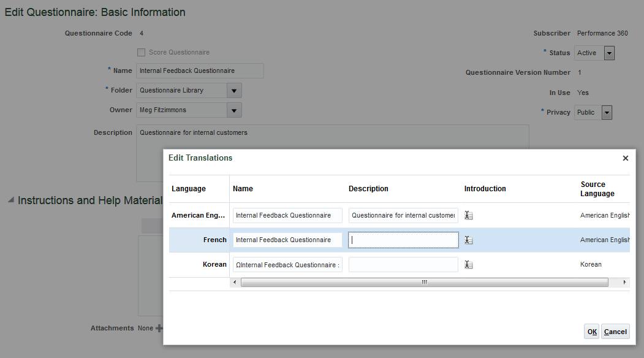Click OK in Edit Translations dialog
This screenshot has height=358, width=644.
click(592, 332)
